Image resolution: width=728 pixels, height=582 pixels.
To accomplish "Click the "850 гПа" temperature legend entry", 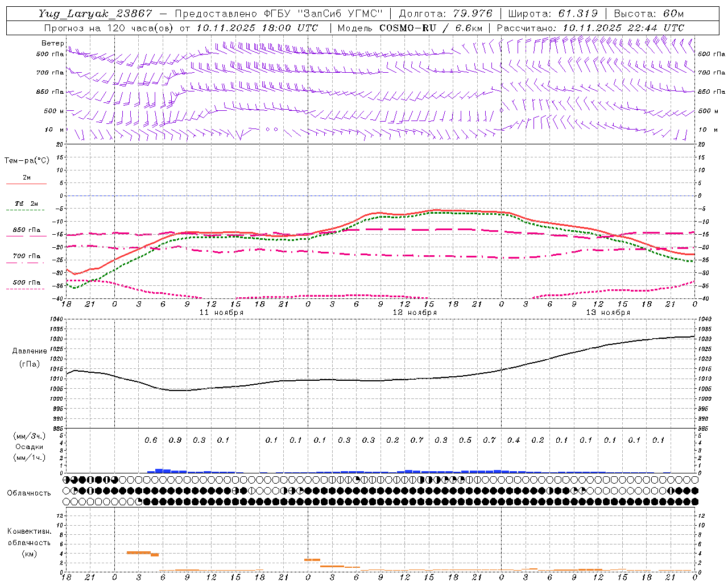I will tap(27, 230).
